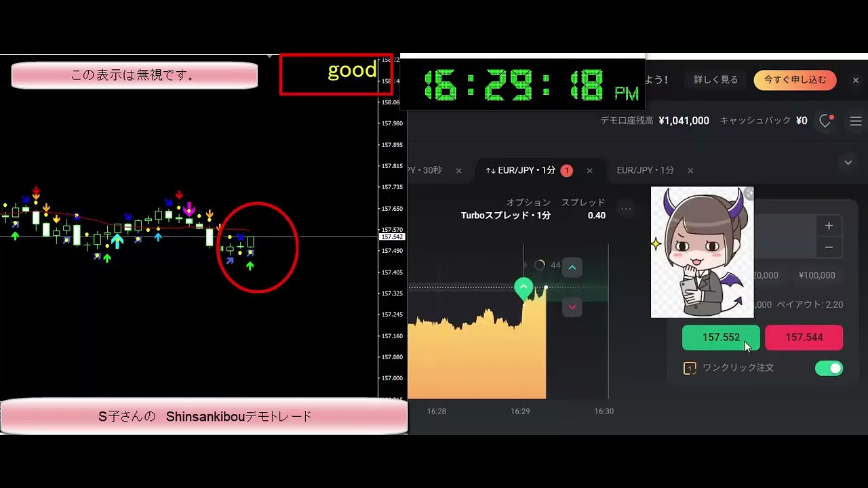The image size is (868, 488).
Task: Switch to the rightmost EUR/JPY・1分 tab
Action: (645, 171)
